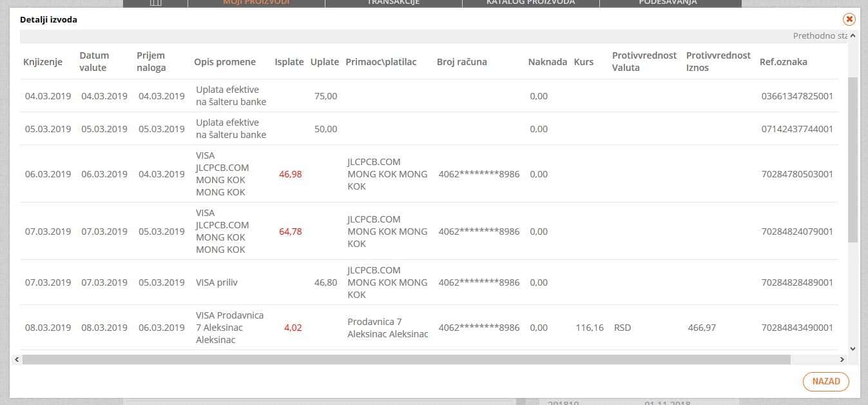868x405 pixels.
Task: Select deposit amount 50,00
Action: [325, 129]
